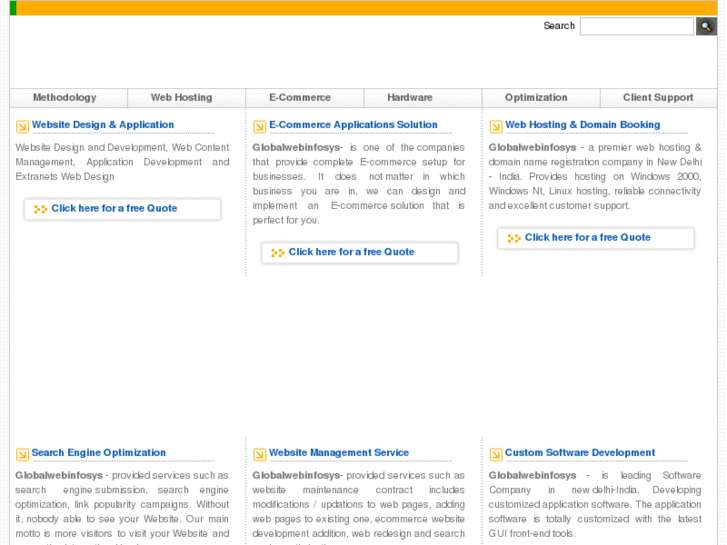This screenshot has width=727, height=545.
Task: Click arrow icon beside Website Design & Application
Action: pyautogui.click(x=22, y=126)
